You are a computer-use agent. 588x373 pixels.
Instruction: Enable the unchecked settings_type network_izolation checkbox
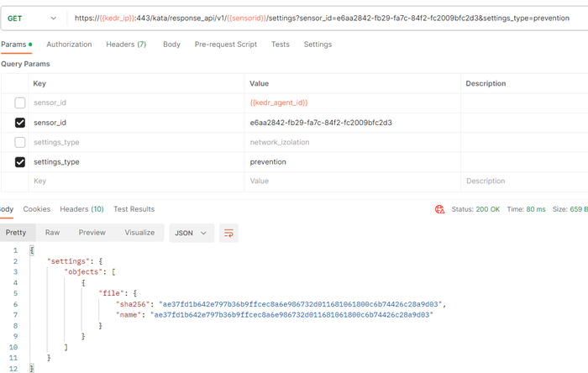pos(20,142)
